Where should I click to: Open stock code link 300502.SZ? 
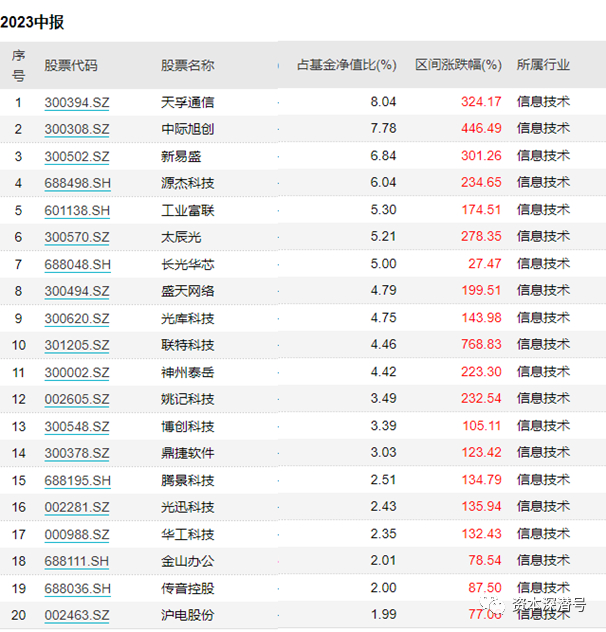(77, 156)
